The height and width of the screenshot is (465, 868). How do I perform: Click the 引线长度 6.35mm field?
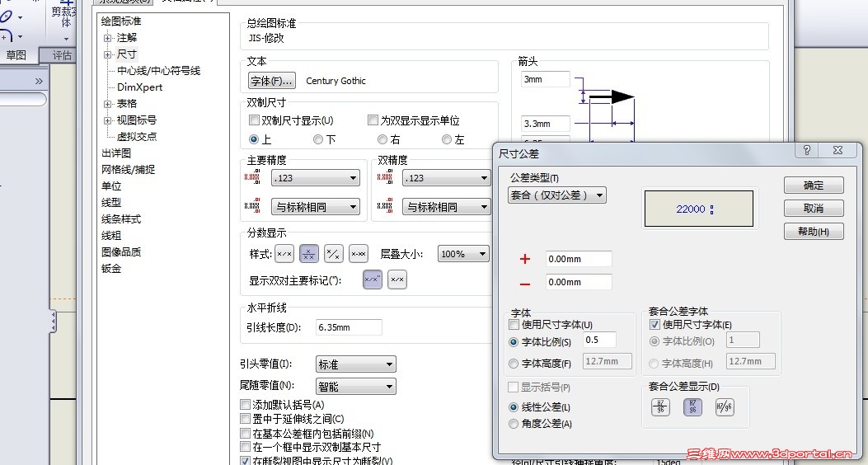click(x=349, y=327)
